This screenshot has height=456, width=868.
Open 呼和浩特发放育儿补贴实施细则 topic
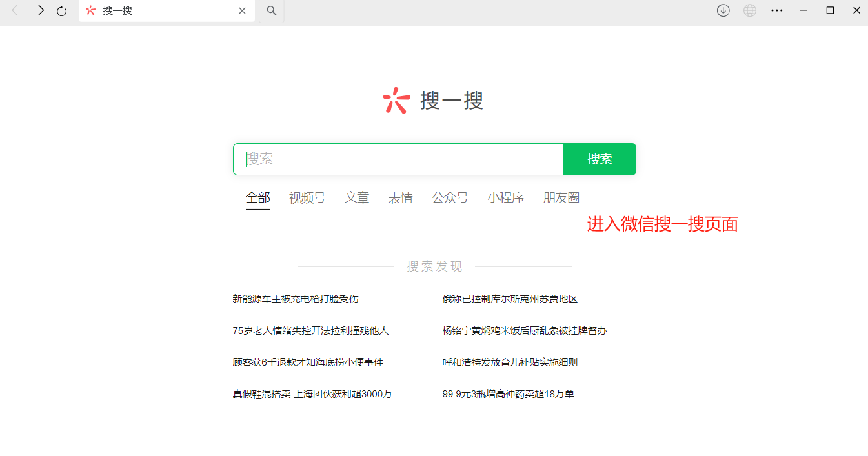coord(510,362)
